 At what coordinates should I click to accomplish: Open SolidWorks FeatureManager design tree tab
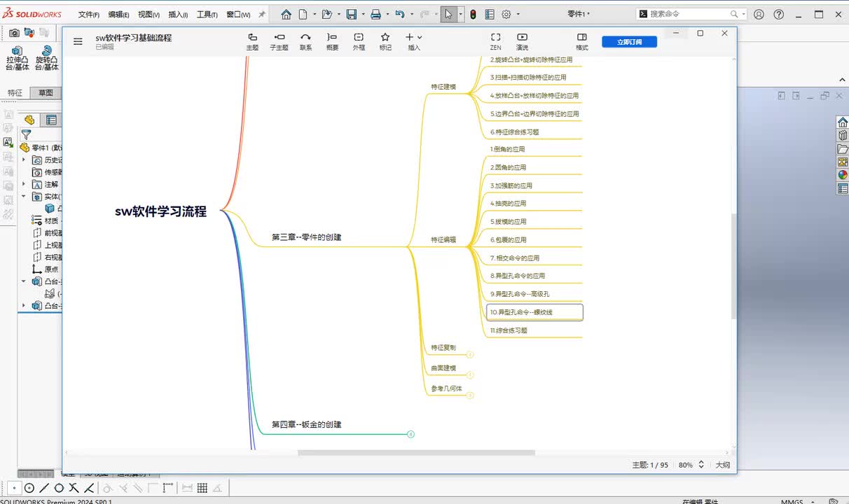[29, 120]
